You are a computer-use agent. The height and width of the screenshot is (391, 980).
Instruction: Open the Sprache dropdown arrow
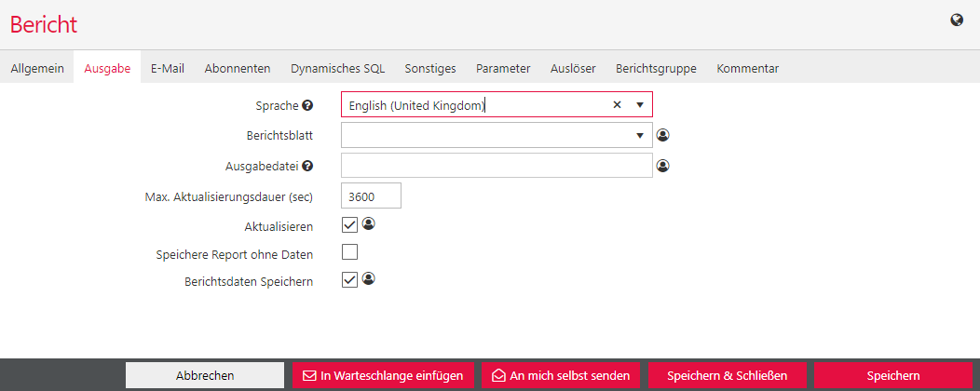click(640, 105)
